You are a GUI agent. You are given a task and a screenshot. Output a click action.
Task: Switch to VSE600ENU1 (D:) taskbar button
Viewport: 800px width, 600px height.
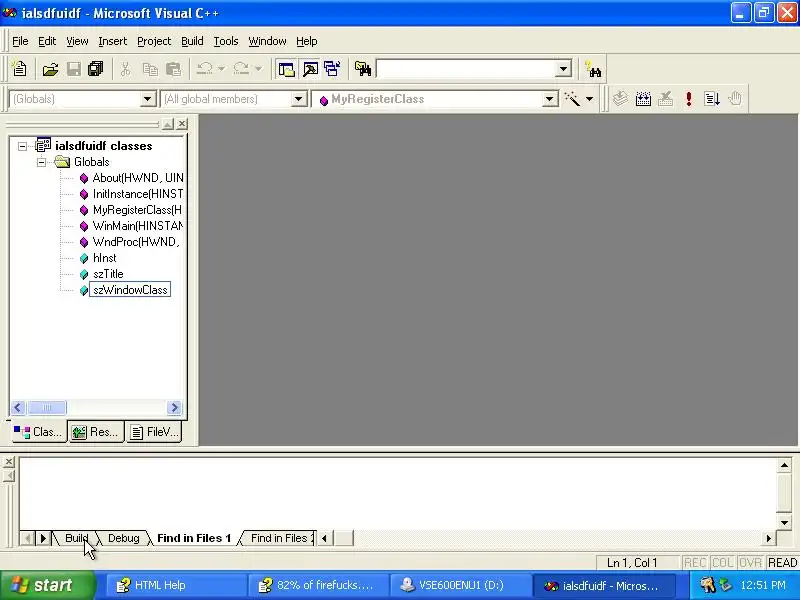tap(460, 586)
